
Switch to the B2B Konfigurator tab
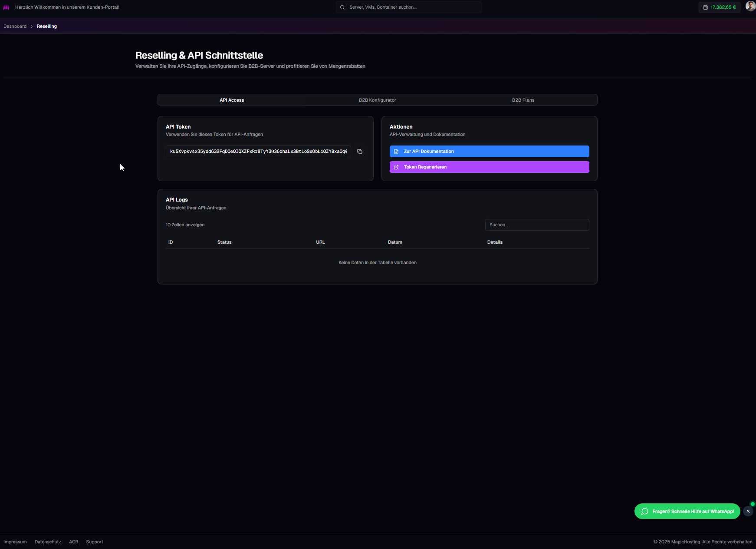(x=377, y=100)
